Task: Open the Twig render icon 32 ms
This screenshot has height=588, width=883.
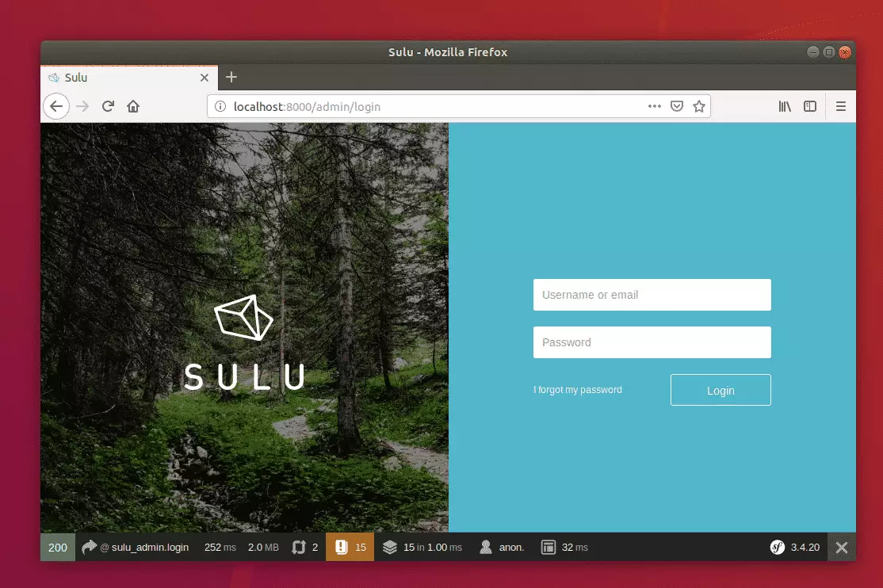Action: 564,548
